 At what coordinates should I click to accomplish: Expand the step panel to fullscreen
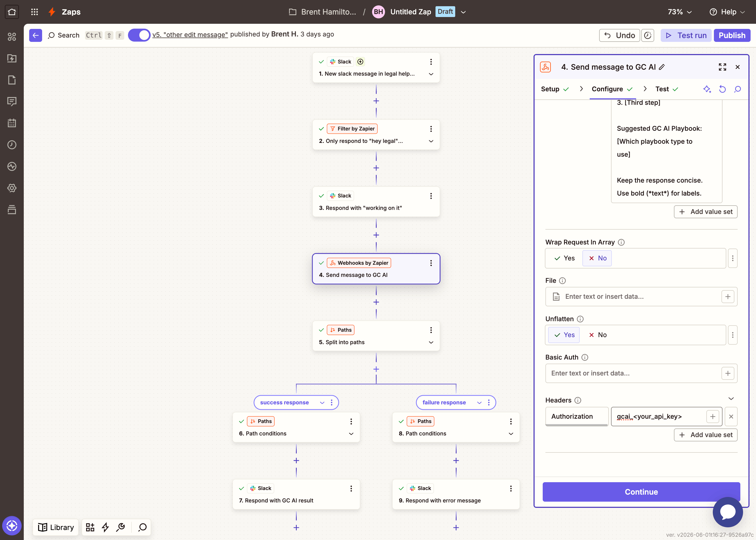click(x=723, y=67)
